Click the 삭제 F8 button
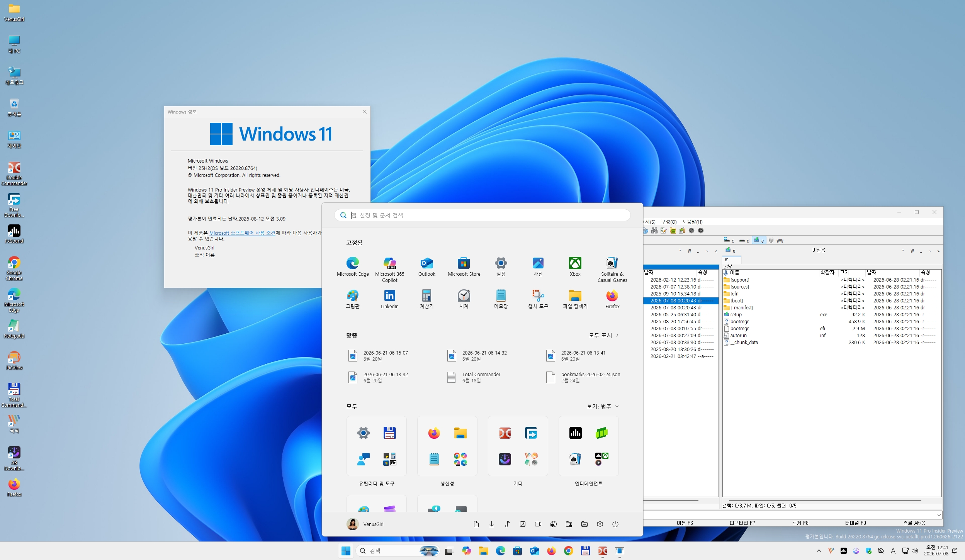Viewport: 965px width, 560px height. pos(800,523)
